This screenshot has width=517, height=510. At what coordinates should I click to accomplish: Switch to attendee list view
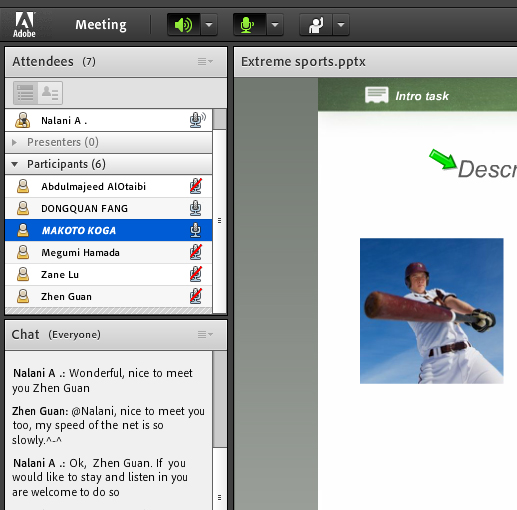[25, 93]
